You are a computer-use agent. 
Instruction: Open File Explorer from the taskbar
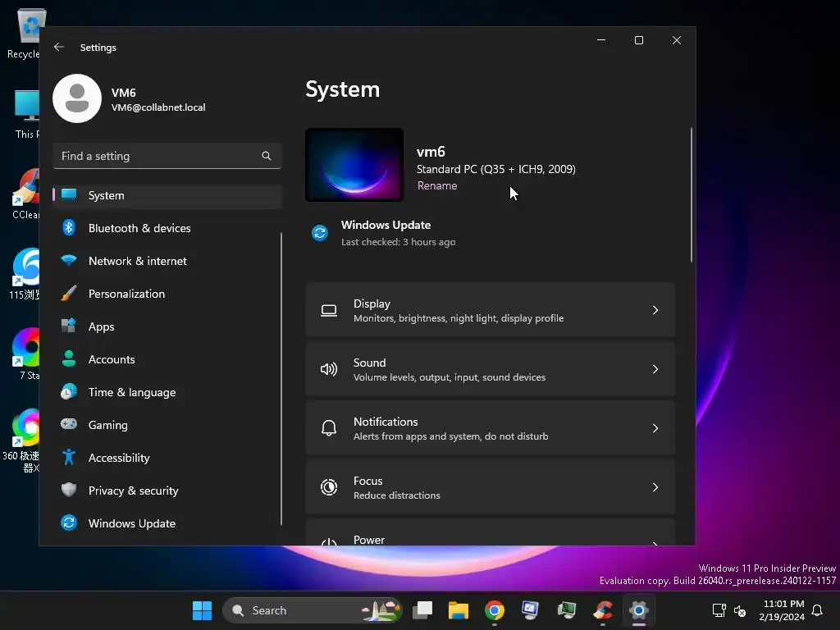pyautogui.click(x=458, y=610)
